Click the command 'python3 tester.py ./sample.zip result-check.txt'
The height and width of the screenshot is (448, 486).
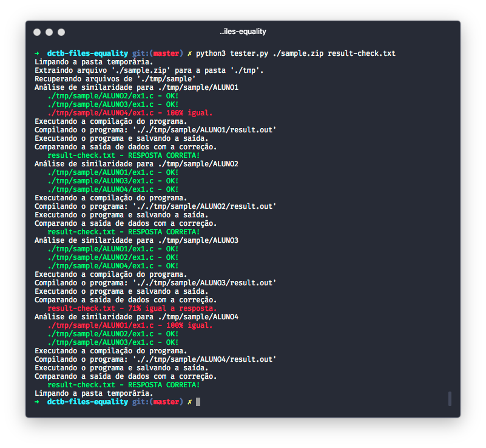[295, 53]
